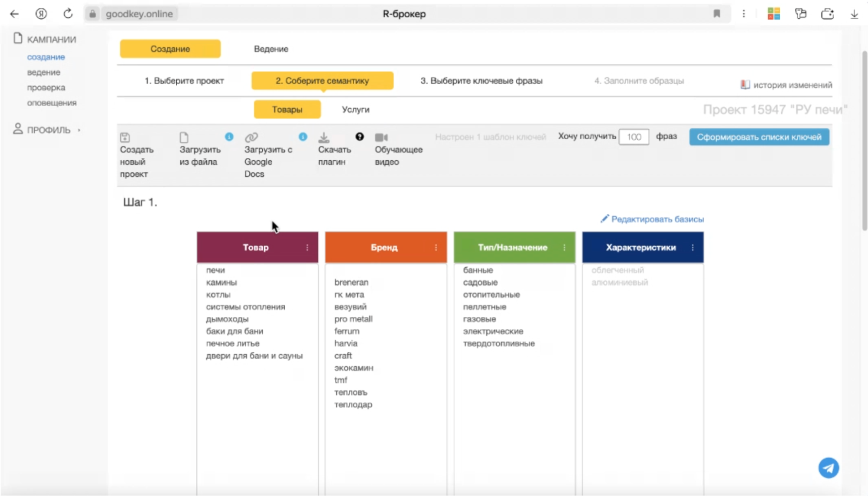Select 'облегченный' in Характеристики list
The height and width of the screenshot is (496, 868).
pos(617,270)
